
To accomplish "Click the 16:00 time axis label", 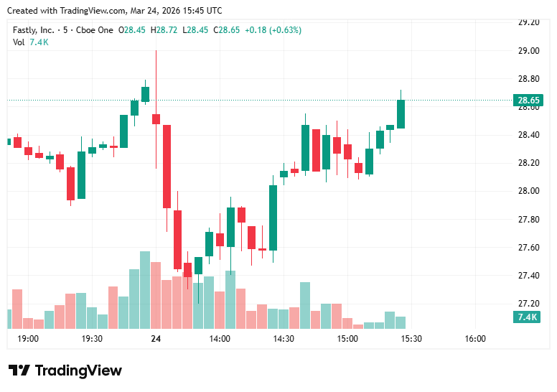I will tap(475, 339).
